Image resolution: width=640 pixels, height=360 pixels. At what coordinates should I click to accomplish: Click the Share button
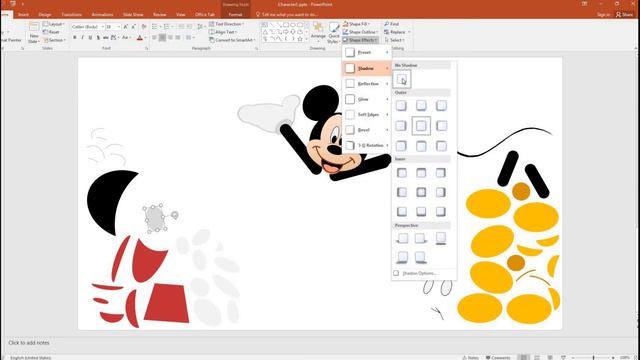[x=623, y=14]
